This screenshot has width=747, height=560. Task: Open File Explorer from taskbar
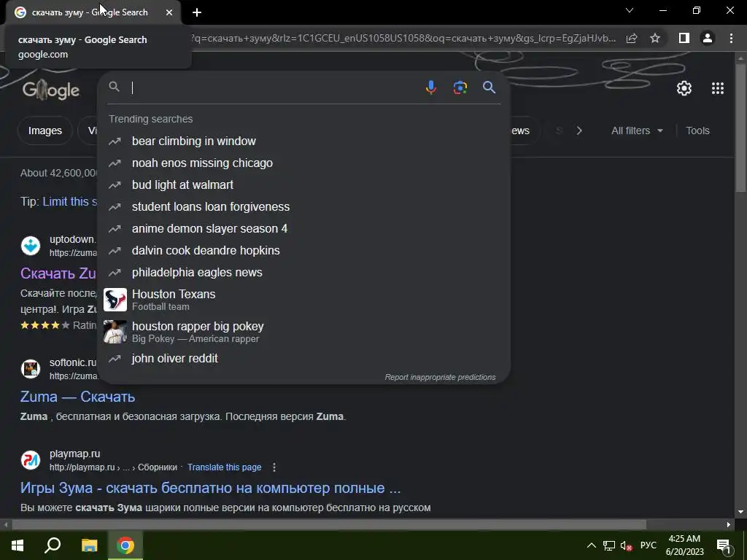pyautogui.click(x=89, y=545)
